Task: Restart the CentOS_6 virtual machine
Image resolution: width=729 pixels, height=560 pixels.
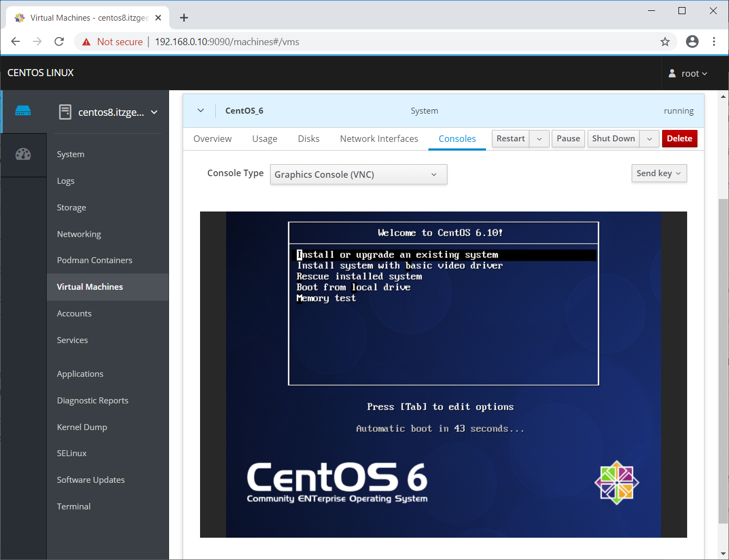Action: pos(510,139)
